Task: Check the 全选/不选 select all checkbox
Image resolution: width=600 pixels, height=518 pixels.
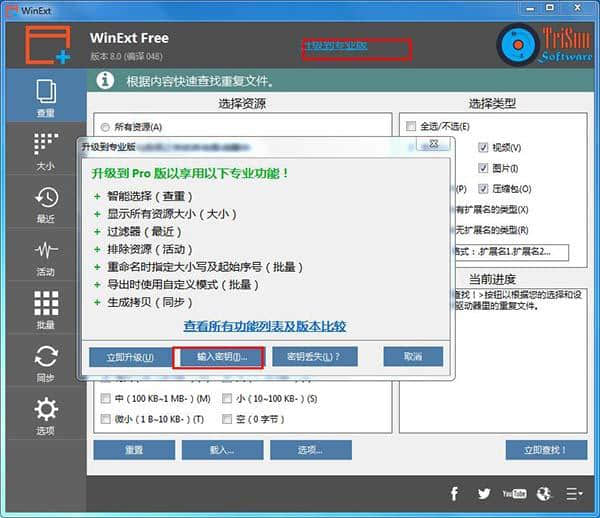Action: click(411, 127)
